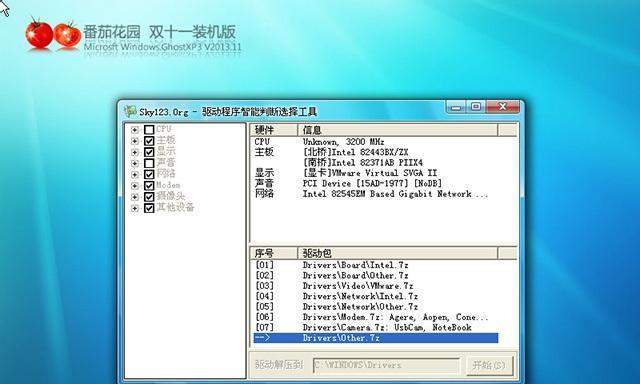The image size is (640, 384).
Task: Check the 声音 checkbox
Action: pyautogui.click(x=149, y=163)
